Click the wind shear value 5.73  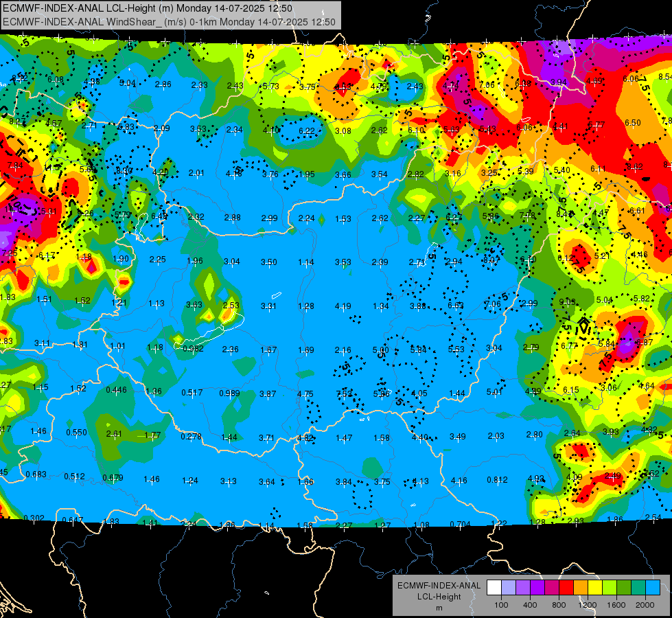tap(270, 87)
